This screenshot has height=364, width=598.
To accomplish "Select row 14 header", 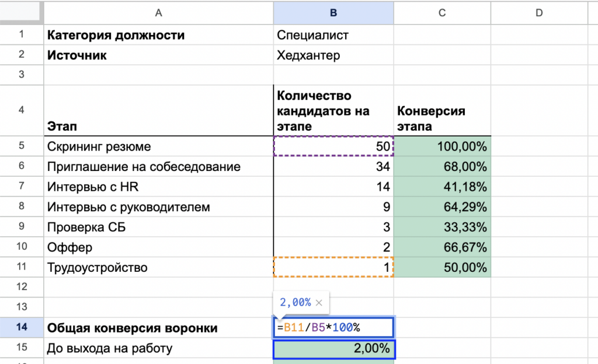I will tap(21, 327).
